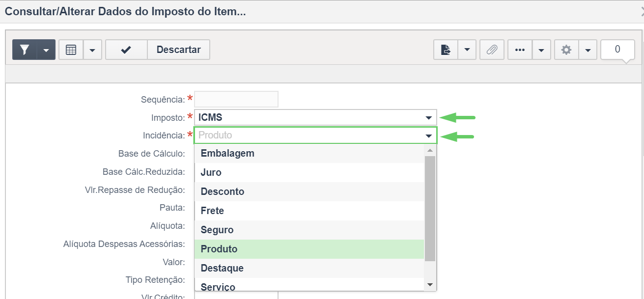
Task: Open the export dropdown arrow
Action: pos(467,50)
